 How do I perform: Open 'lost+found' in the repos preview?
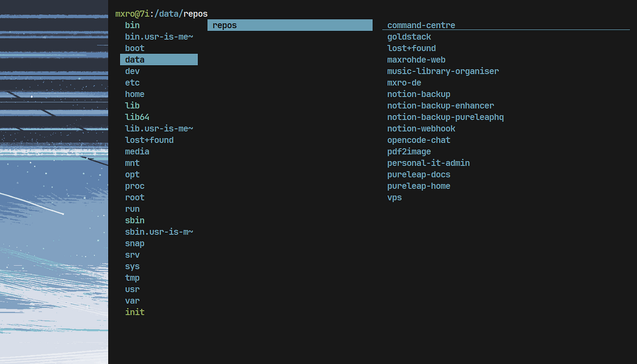(411, 48)
